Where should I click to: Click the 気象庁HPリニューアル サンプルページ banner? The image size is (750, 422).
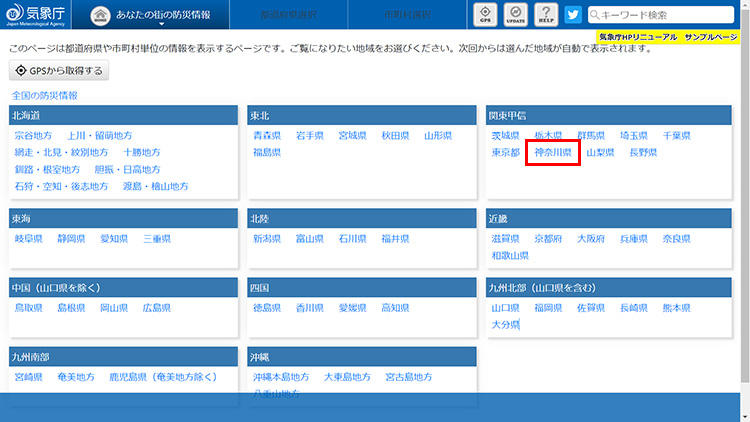point(667,36)
